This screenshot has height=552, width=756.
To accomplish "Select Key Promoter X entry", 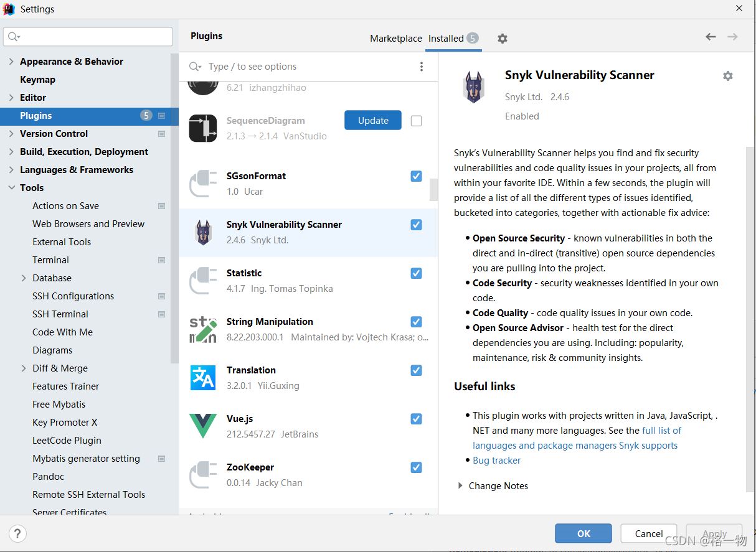I will 65,423.
